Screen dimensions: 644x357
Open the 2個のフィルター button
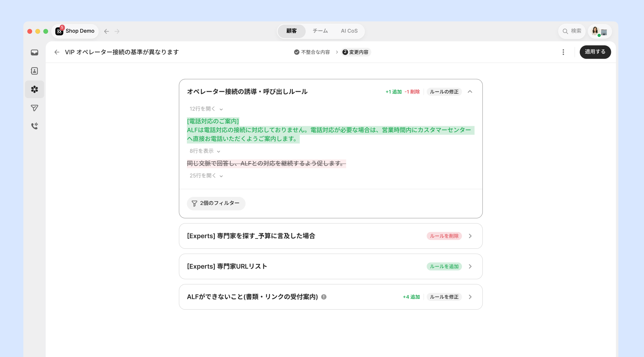(216, 204)
